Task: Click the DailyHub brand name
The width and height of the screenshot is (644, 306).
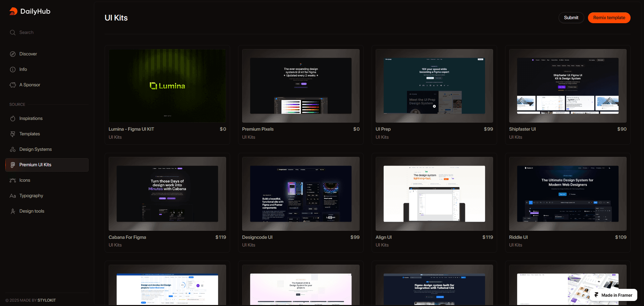Action: click(35, 11)
